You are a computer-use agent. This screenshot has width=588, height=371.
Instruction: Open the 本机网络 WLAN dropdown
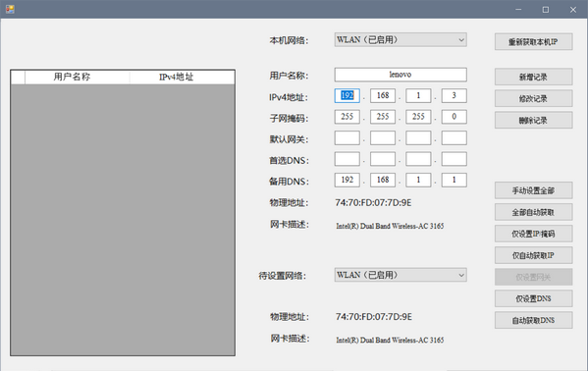click(401, 40)
